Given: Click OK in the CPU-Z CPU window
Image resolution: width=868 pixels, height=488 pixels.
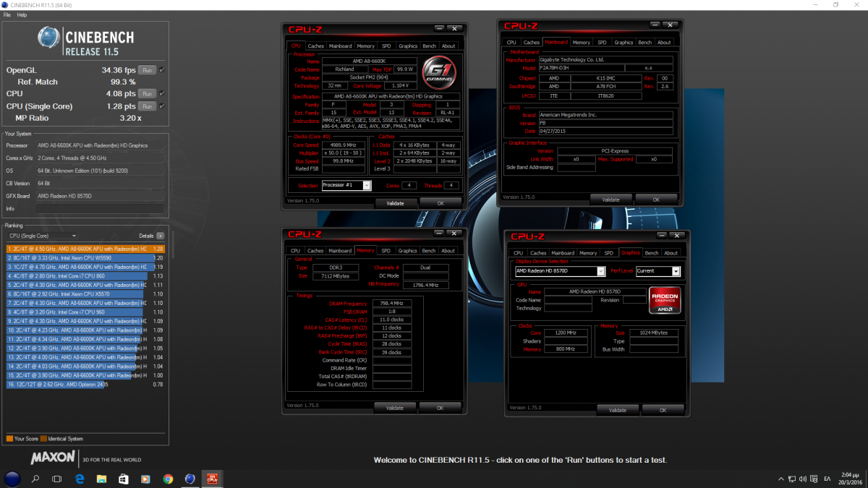Looking at the screenshot, I should click(441, 203).
